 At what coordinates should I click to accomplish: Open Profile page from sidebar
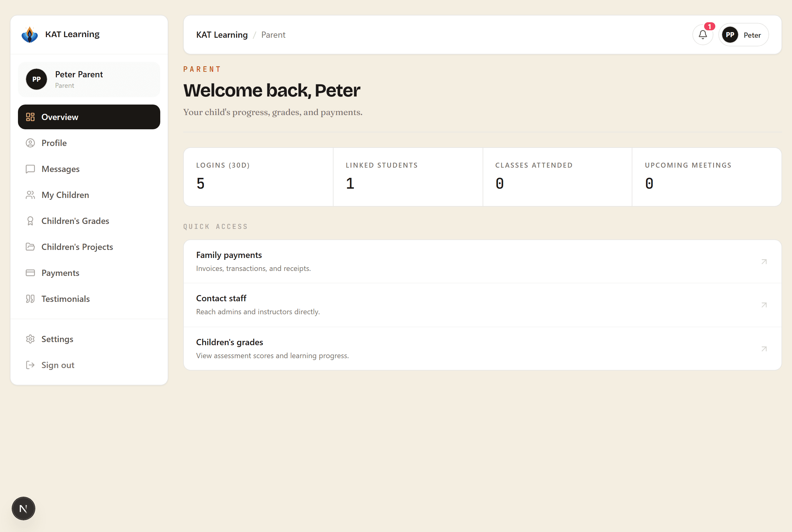[x=89, y=143]
